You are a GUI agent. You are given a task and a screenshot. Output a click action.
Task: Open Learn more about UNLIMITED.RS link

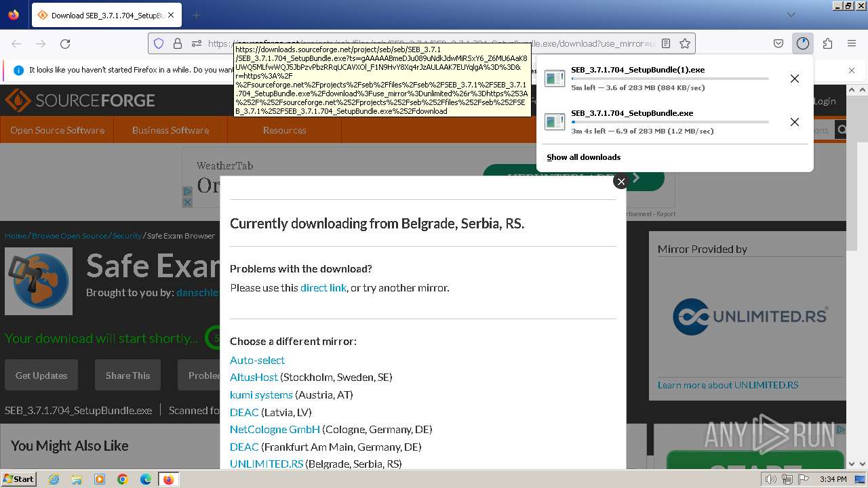pyautogui.click(x=728, y=385)
